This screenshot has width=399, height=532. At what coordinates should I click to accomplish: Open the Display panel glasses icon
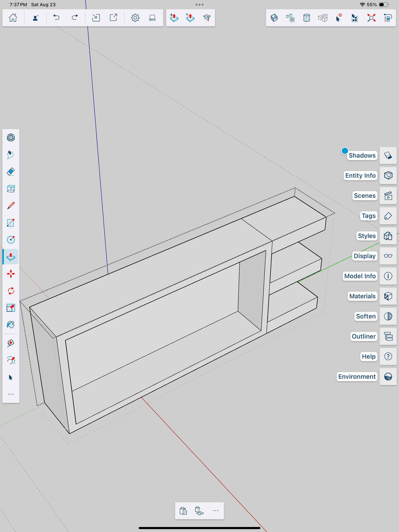pos(388,256)
